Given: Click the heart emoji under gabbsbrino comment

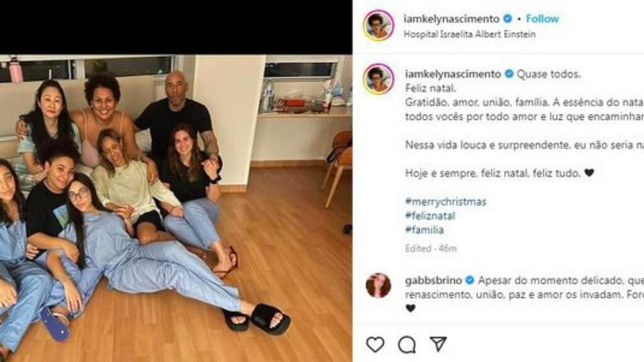Looking at the screenshot, I should [x=410, y=308].
